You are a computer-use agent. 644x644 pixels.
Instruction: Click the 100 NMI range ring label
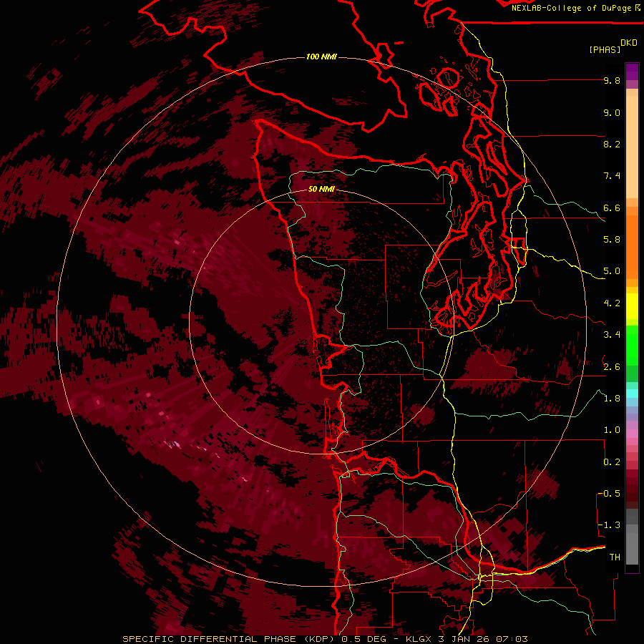[x=321, y=57]
